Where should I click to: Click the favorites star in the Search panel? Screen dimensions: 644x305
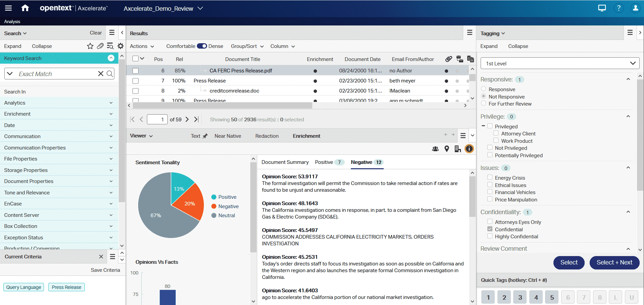(90, 46)
